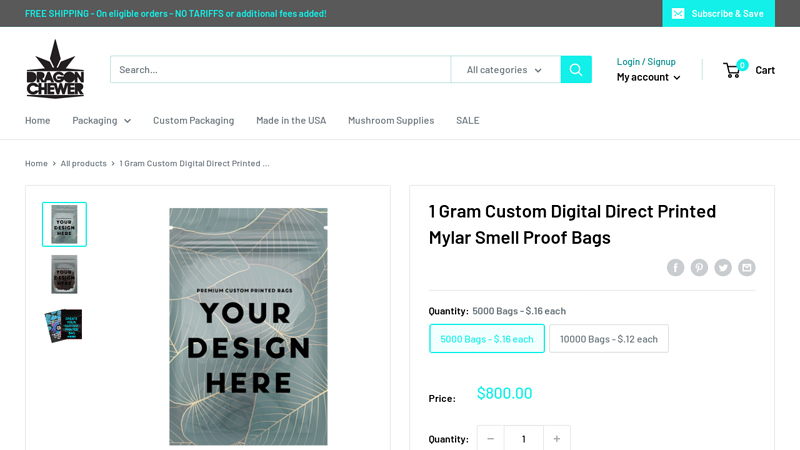
Task: Click the All products breadcrumb link
Action: pyautogui.click(x=83, y=163)
